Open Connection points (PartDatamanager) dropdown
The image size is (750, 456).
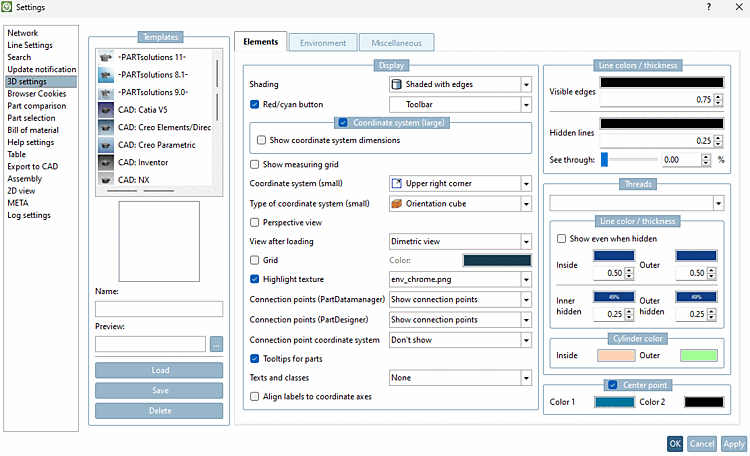(460, 300)
